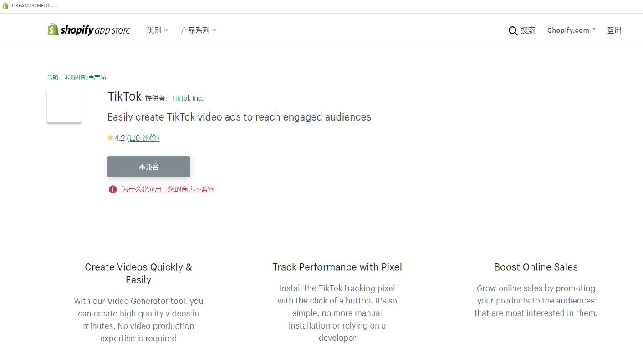Viewport: 643px width, 364px height.
Task: Click the TikTok app title
Action: (124, 96)
